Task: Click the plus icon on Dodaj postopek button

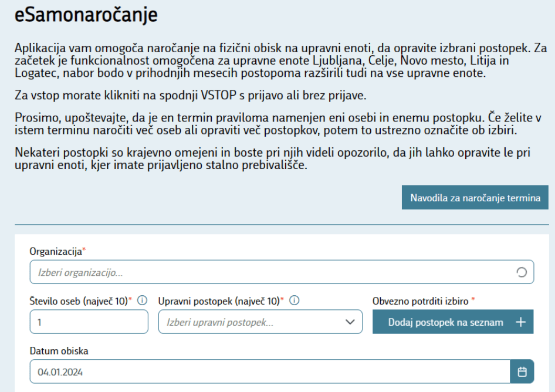Action: coord(520,322)
